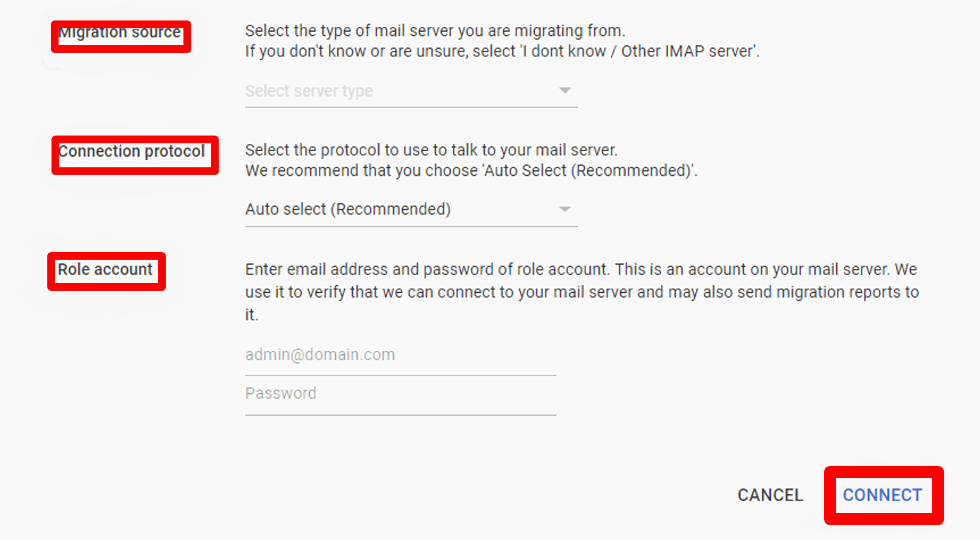Expand the connection protocol dropdown arrow

[564, 210]
